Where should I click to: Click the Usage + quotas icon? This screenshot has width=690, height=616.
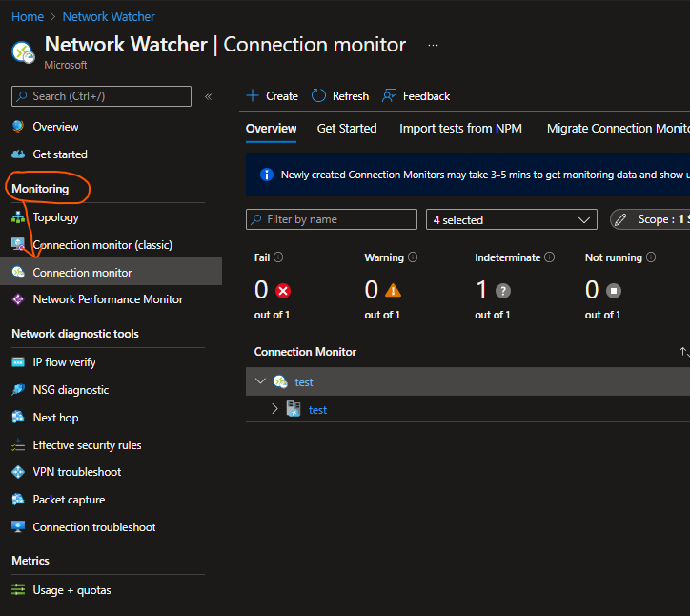coord(18,589)
